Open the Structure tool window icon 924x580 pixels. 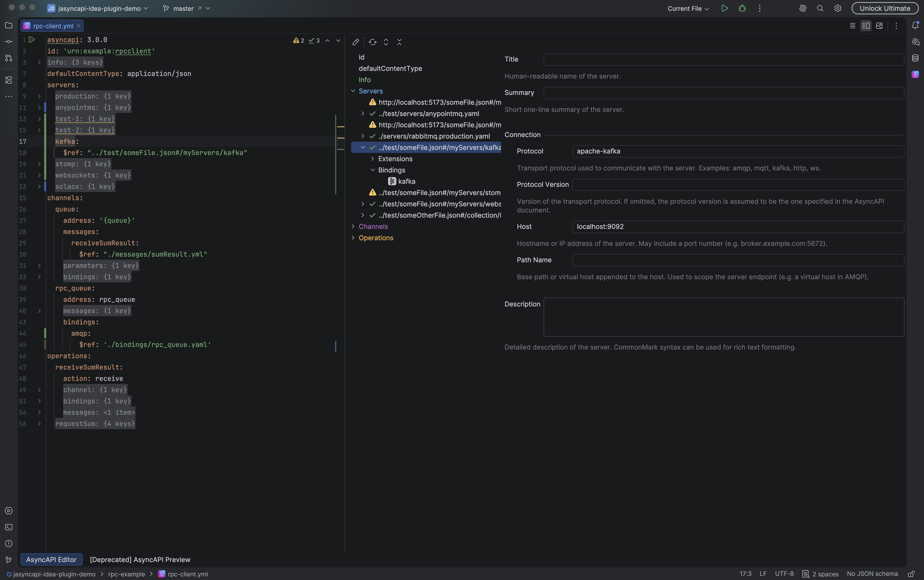coord(8,80)
